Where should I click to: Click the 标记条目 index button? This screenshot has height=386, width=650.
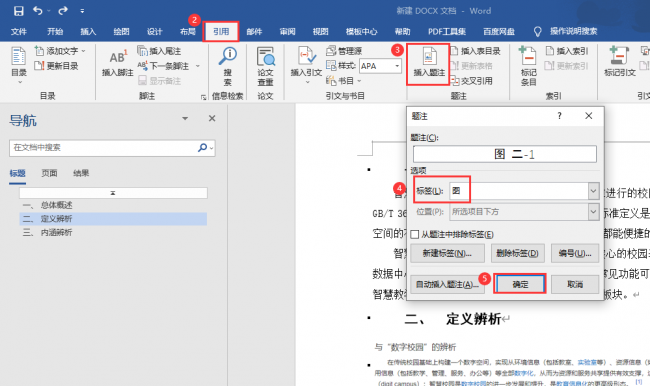(x=528, y=66)
